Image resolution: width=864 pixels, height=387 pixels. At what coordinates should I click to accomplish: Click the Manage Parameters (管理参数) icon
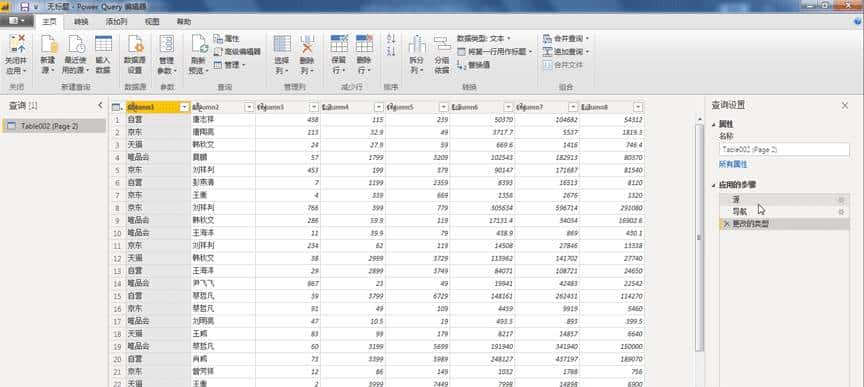pos(166,45)
